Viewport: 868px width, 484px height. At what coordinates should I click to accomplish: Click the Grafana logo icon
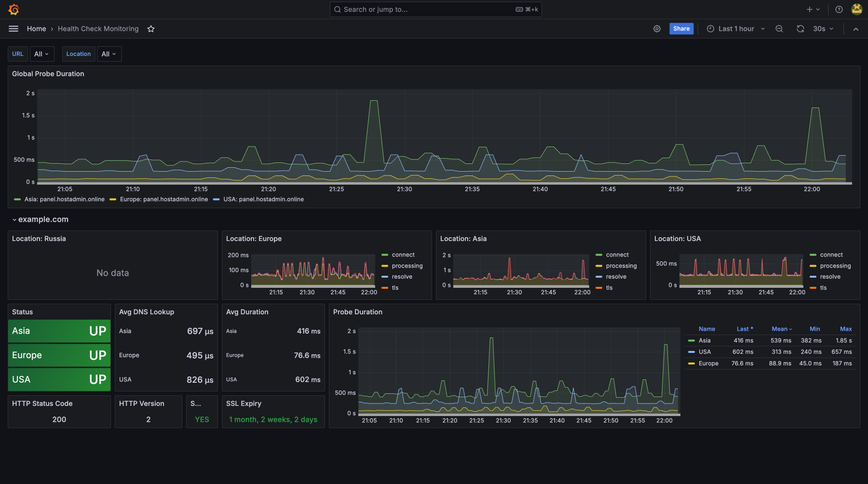[14, 10]
